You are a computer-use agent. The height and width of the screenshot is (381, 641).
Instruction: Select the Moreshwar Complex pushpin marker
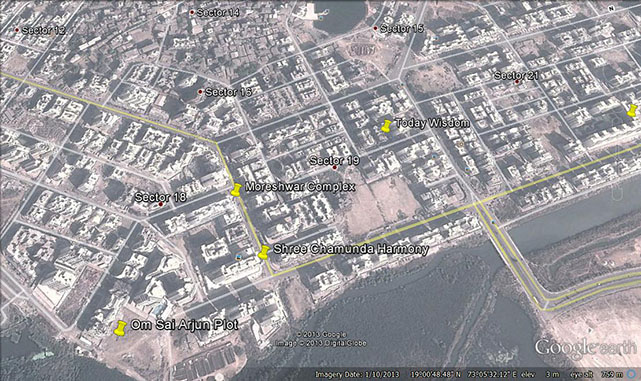pos(236,190)
